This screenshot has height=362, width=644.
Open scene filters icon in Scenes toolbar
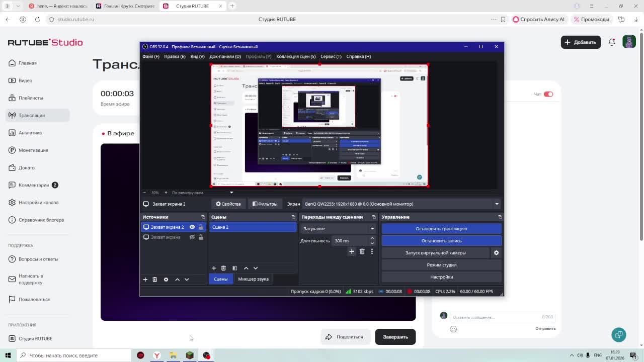pyautogui.click(x=234, y=268)
